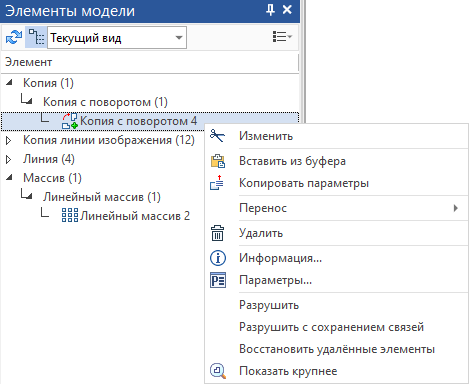Screen dimensions: 469x384
Task: Collapse the Массив (1) node
Action: coord(9,177)
